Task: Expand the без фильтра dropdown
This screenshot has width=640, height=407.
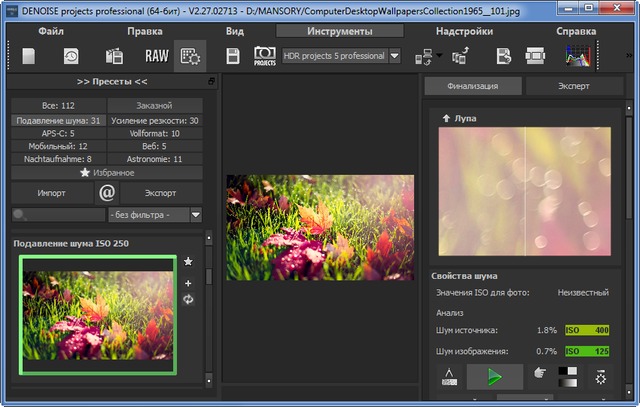Action: (196, 215)
